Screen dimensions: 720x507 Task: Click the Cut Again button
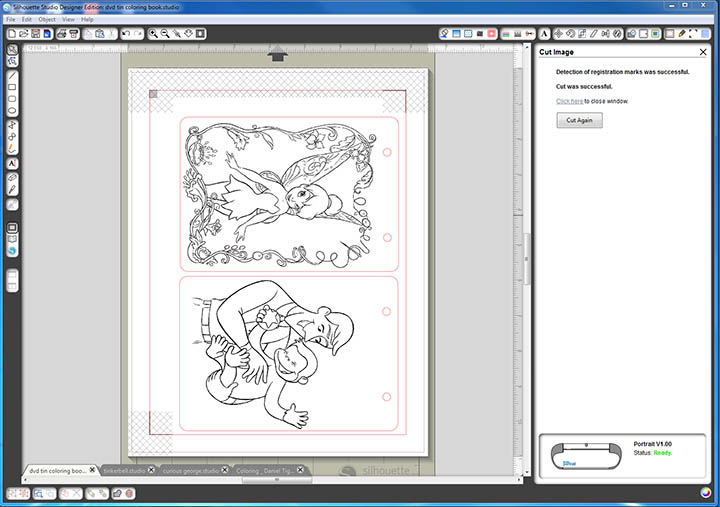[579, 120]
